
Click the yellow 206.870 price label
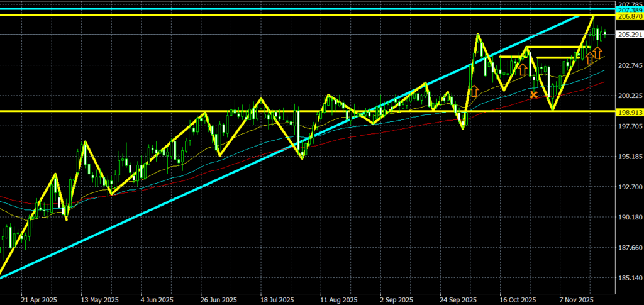coord(630,17)
